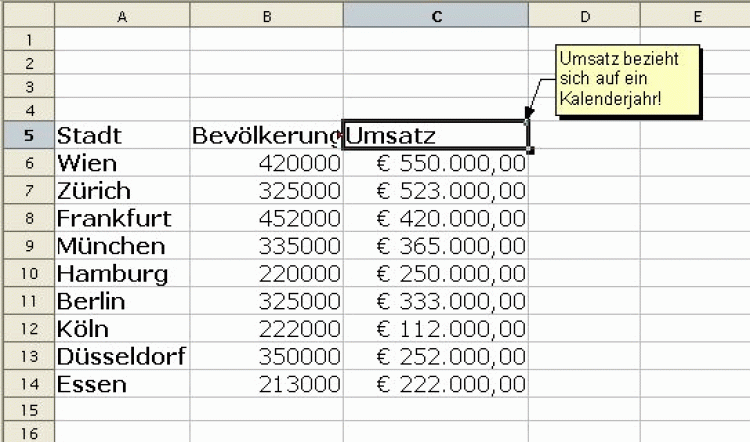Screen dimensions: 750x442
Task: Select the cell containing 452000
Action: [266, 218]
